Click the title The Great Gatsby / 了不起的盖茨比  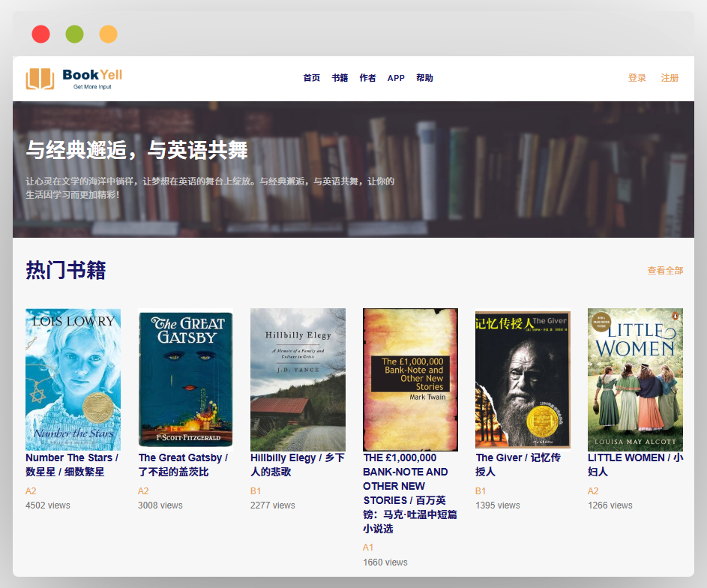pyautogui.click(x=183, y=465)
